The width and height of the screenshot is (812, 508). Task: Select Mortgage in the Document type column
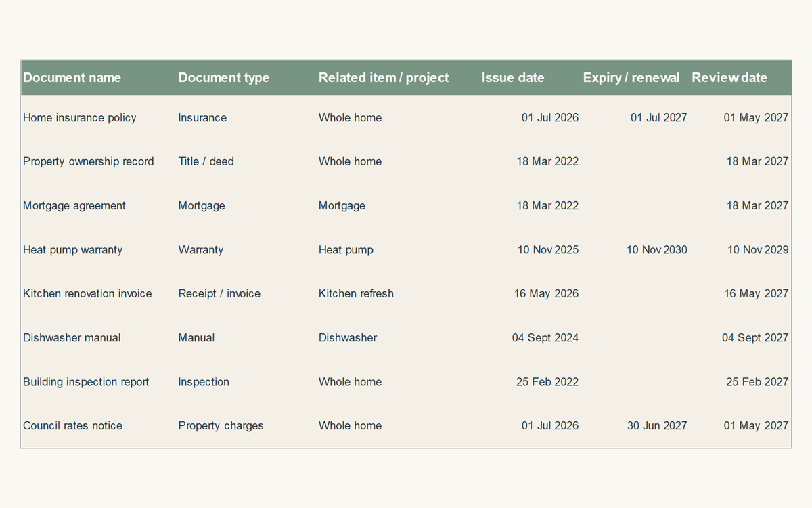click(202, 205)
